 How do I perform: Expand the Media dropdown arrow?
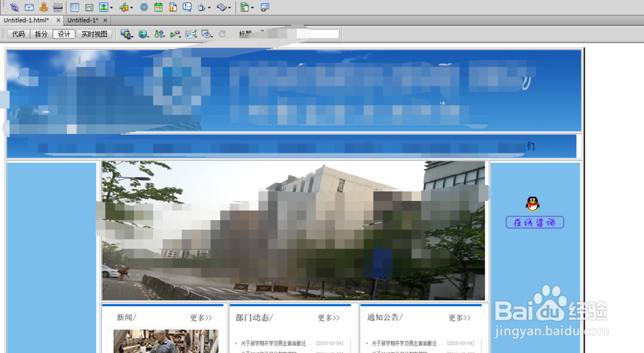click(x=131, y=8)
